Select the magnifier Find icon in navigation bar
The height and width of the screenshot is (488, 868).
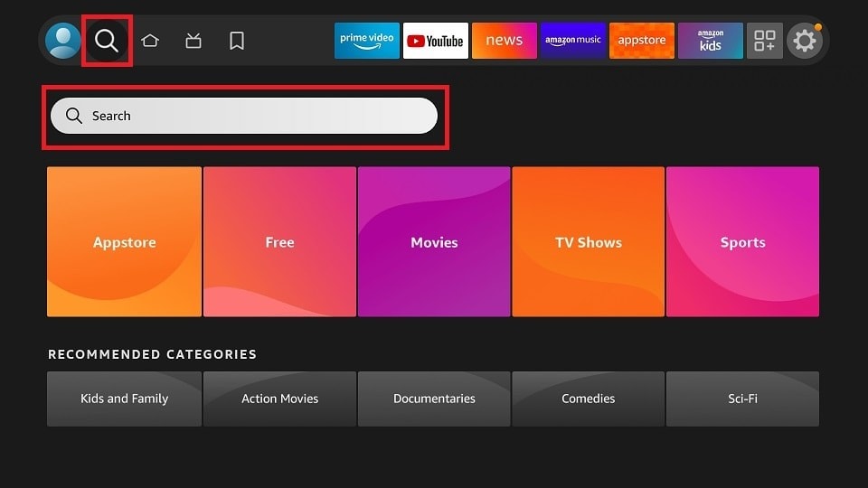point(107,41)
